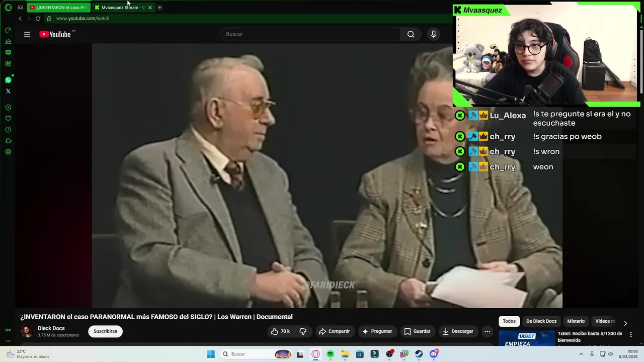
Task: Click the address bar www.youtube.com/watch
Action: click(83, 19)
